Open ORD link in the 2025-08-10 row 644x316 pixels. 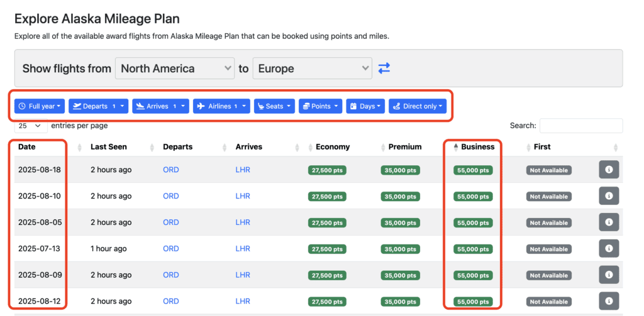tap(171, 196)
